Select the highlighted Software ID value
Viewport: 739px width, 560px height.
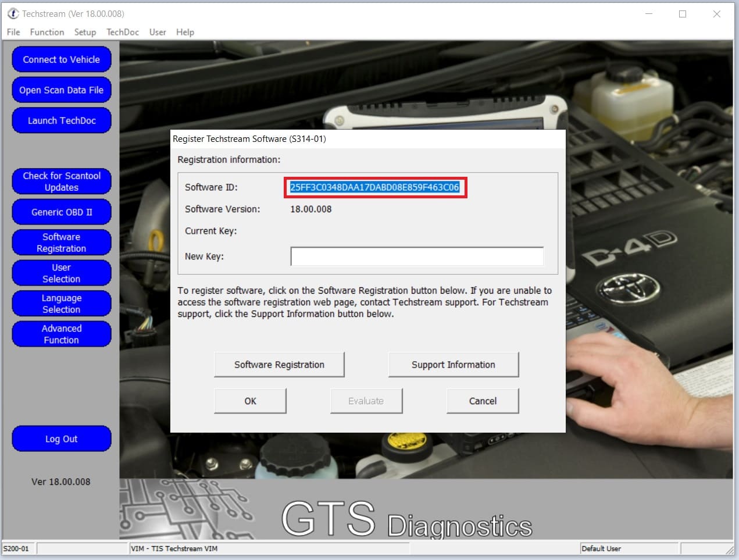click(x=375, y=187)
